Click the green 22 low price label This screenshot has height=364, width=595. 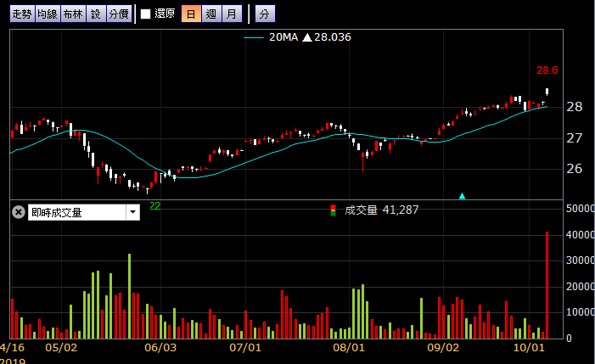point(154,206)
